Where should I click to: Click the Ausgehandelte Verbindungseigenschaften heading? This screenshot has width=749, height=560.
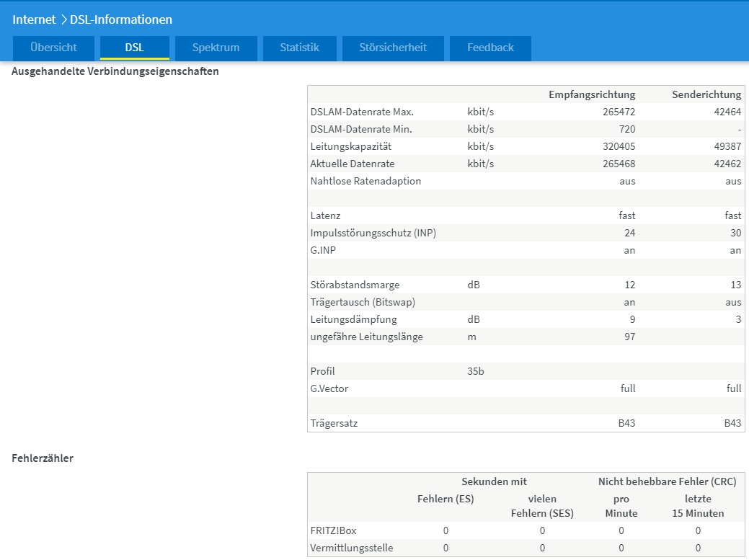[x=115, y=71]
